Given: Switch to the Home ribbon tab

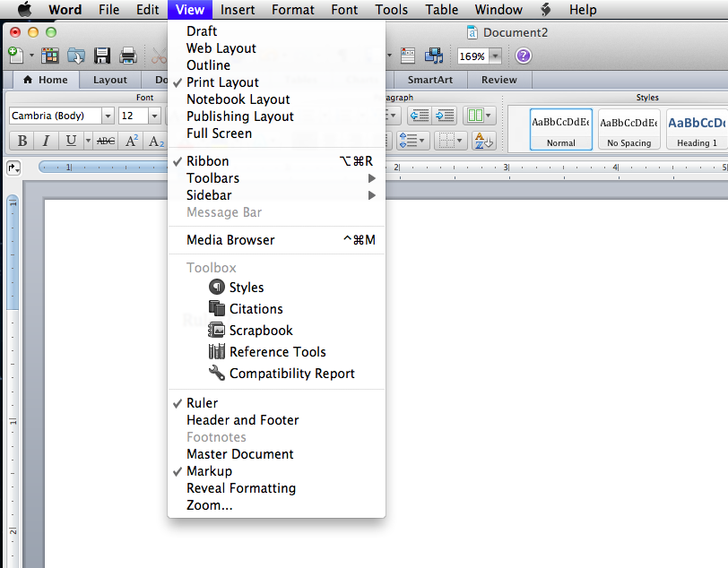Looking at the screenshot, I should pyautogui.click(x=46, y=80).
